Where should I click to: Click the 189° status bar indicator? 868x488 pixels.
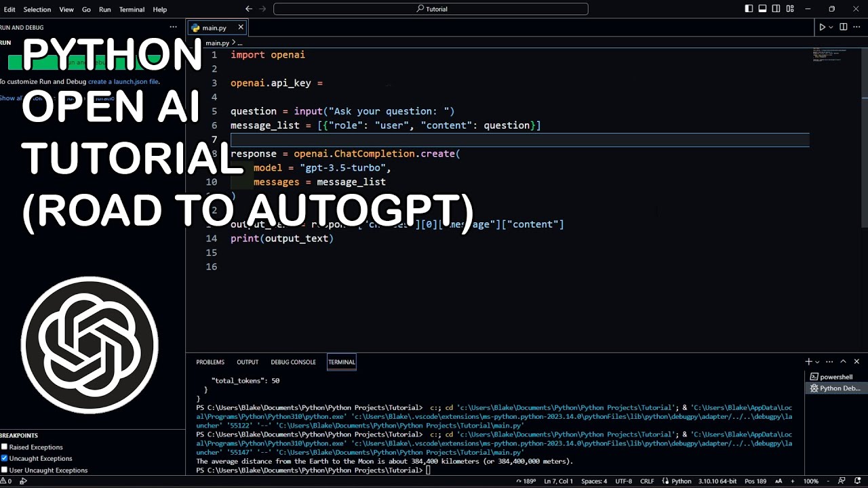click(526, 481)
